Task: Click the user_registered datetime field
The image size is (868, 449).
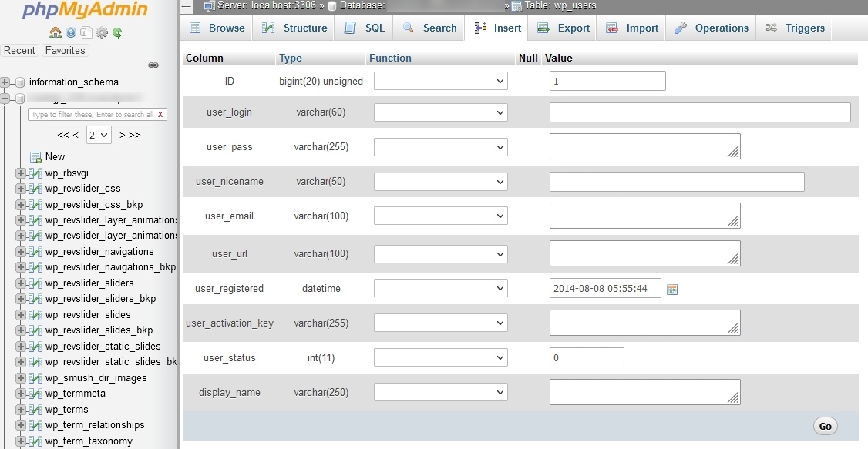Action: (x=606, y=288)
